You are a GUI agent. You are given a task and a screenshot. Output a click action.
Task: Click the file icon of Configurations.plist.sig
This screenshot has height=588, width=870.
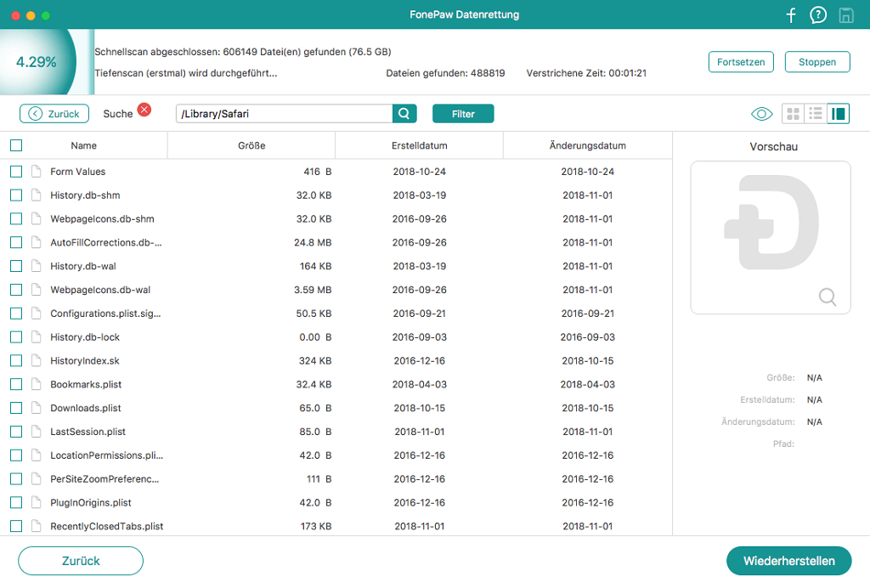tap(36, 314)
